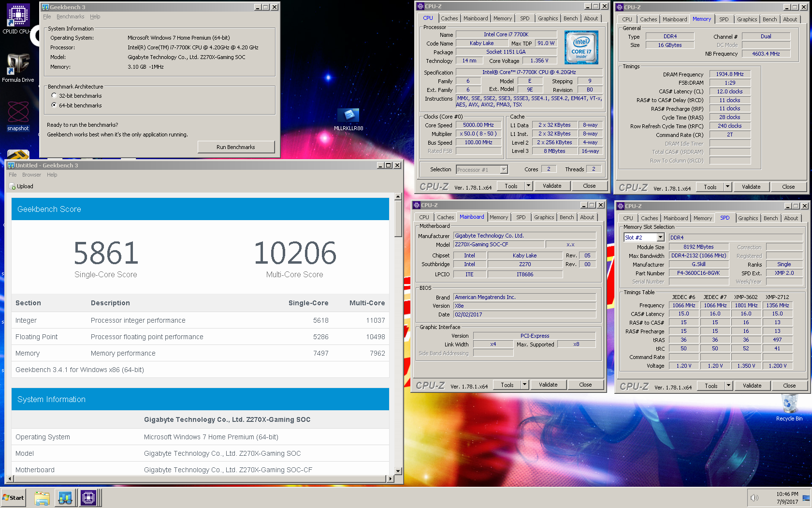The image size is (812, 508).
Task: Click the show-desktop tray icon near clock
Action: (x=806, y=498)
